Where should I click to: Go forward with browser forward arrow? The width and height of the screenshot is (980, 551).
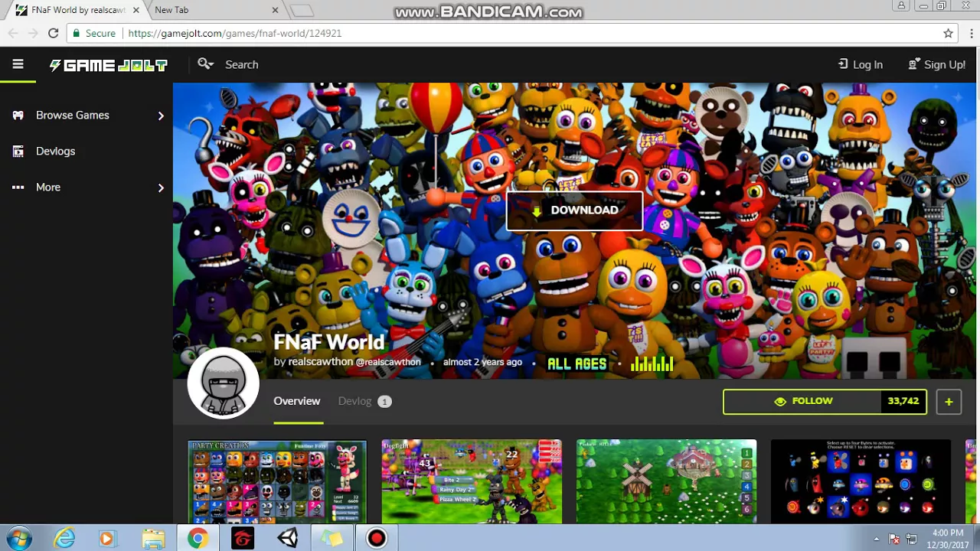[x=32, y=33]
